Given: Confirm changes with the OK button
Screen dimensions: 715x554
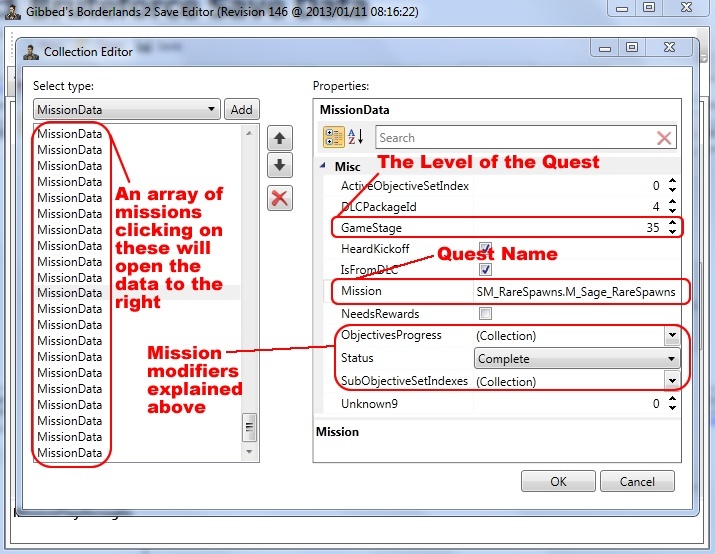Looking at the screenshot, I should 558,481.
